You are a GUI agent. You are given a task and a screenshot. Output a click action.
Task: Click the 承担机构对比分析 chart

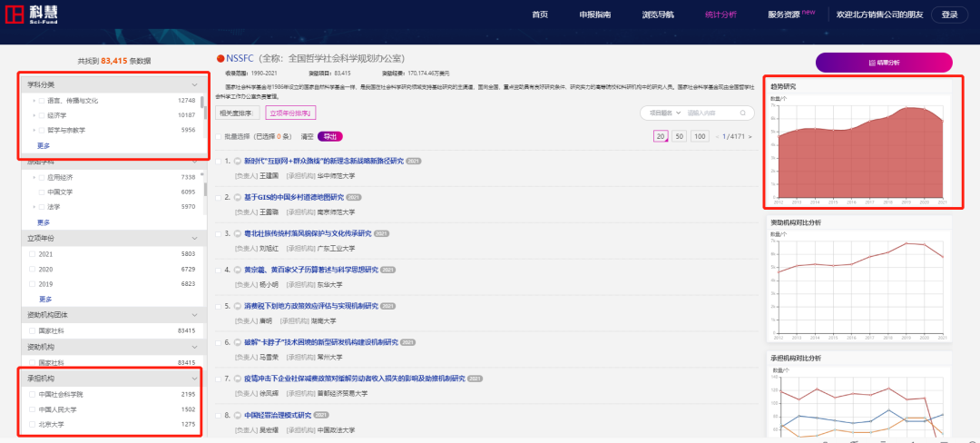858,404
